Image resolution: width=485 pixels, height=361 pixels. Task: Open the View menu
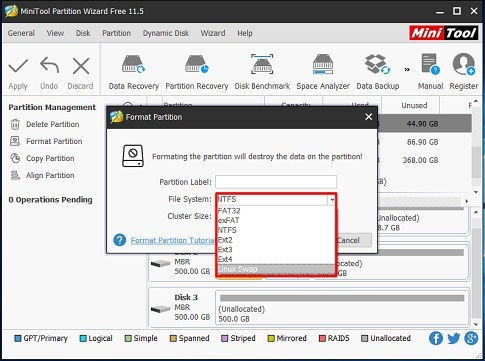pyautogui.click(x=55, y=33)
